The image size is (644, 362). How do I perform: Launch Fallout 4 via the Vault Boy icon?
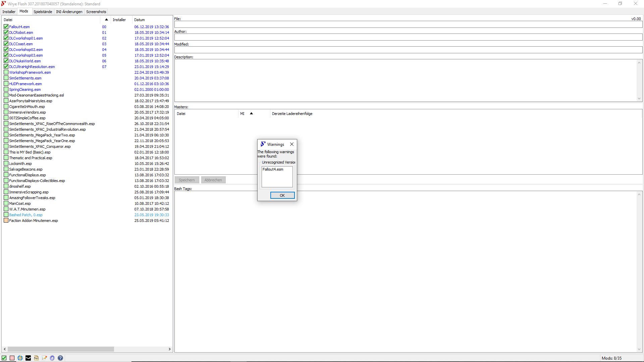point(20,358)
